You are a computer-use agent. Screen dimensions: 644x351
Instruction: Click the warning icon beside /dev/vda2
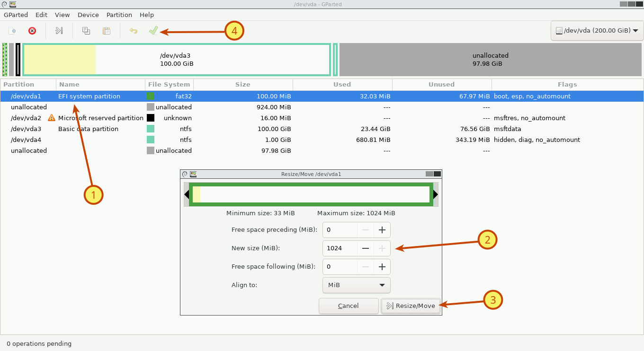coord(52,118)
